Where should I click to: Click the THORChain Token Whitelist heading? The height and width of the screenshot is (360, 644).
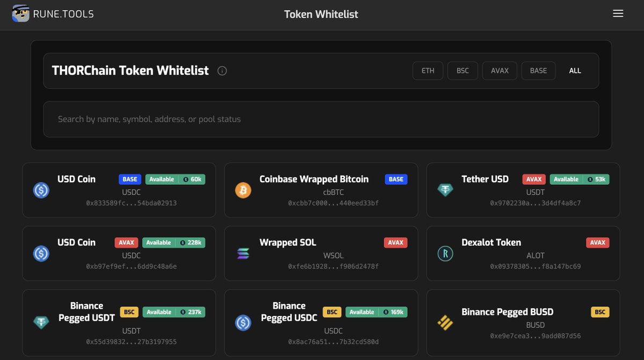tap(130, 70)
